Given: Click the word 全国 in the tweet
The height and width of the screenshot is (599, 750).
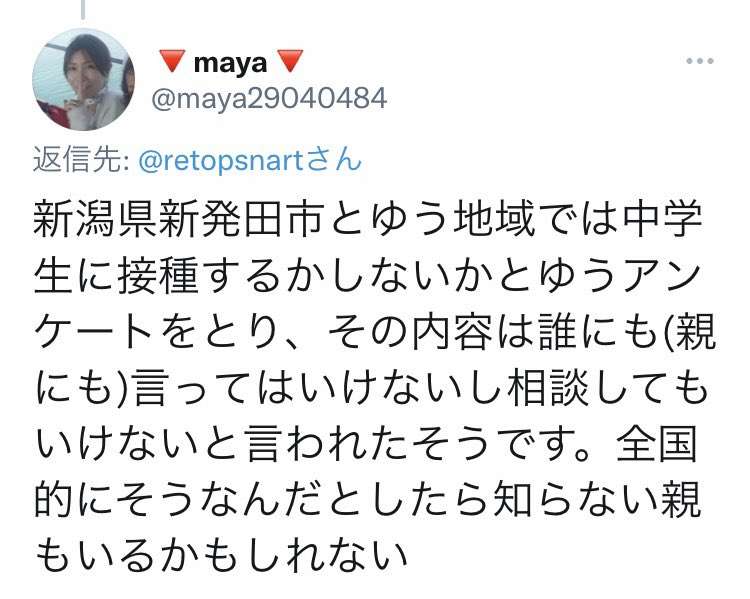Looking at the screenshot, I should [657, 444].
